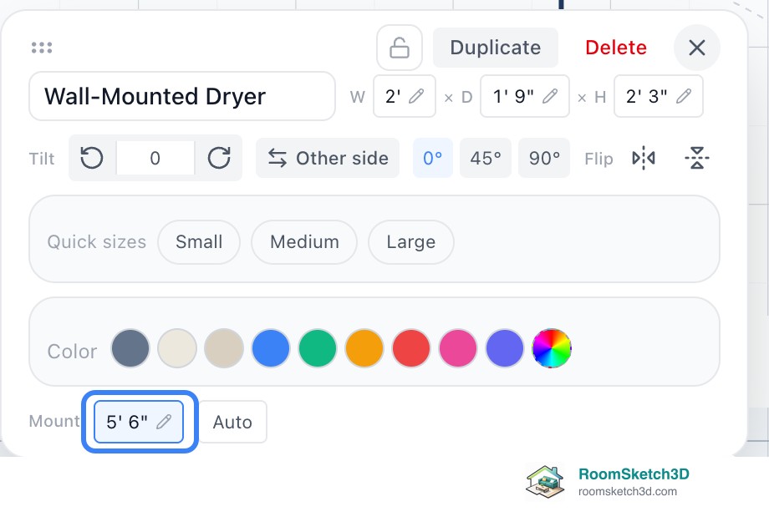Viewport: 769px width, 532px height.
Task: Open the rainbow custom color picker
Action: 552,348
